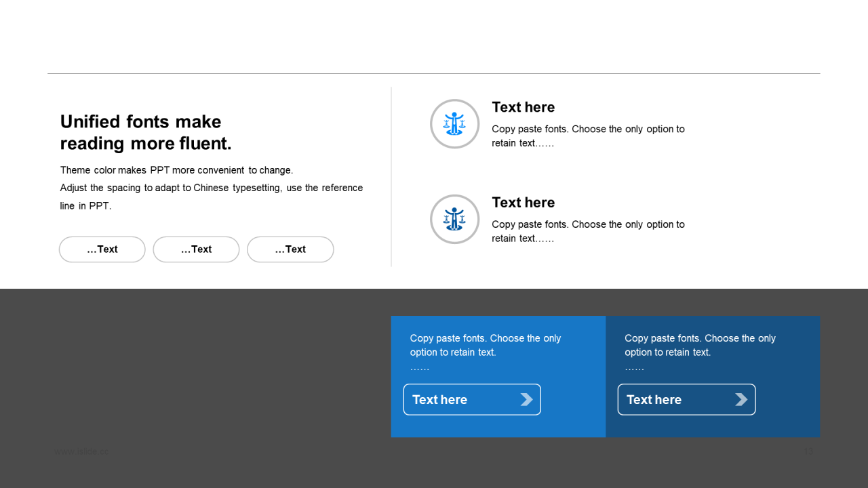Click the 'Adjust the spacing' paragraph line

[211, 188]
